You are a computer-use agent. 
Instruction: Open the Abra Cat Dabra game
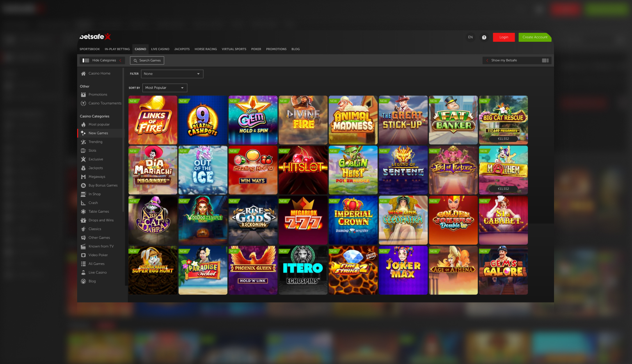153,220
